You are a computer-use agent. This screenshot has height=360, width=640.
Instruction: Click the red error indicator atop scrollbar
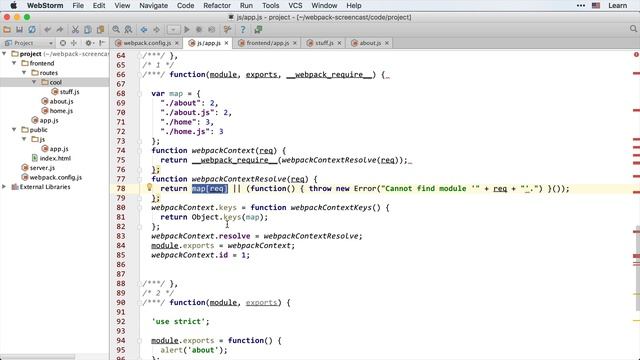click(x=636, y=54)
